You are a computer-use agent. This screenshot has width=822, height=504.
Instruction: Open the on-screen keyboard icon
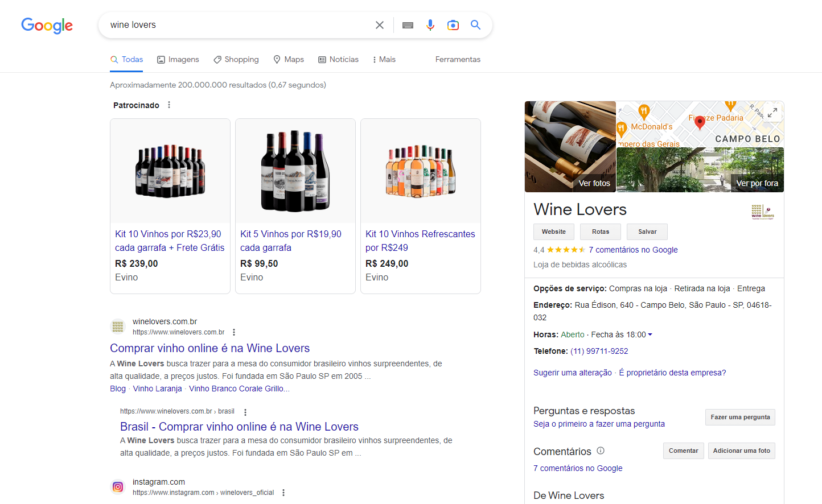pos(408,25)
